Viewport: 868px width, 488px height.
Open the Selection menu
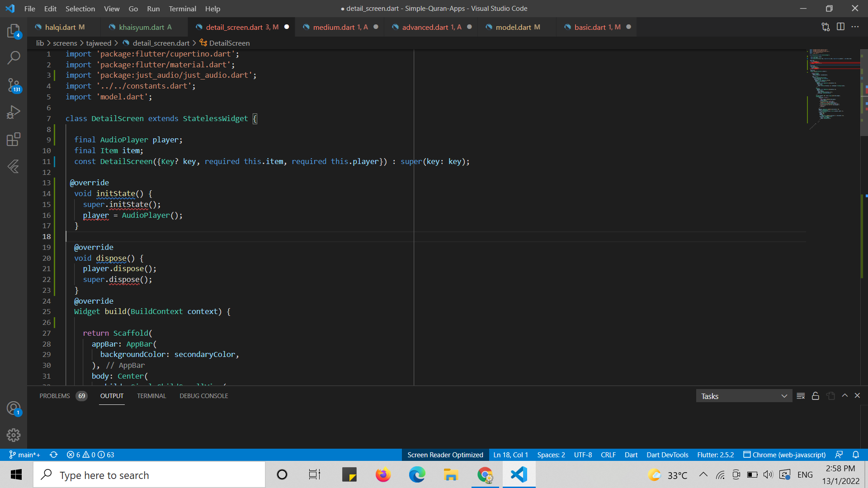click(80, 9)
